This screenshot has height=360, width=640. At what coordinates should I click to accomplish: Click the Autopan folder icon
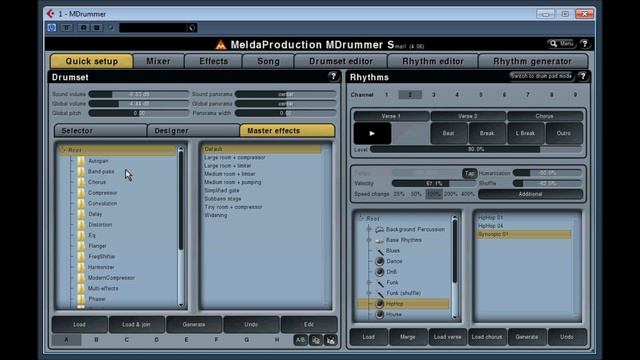tap(81, 161)
